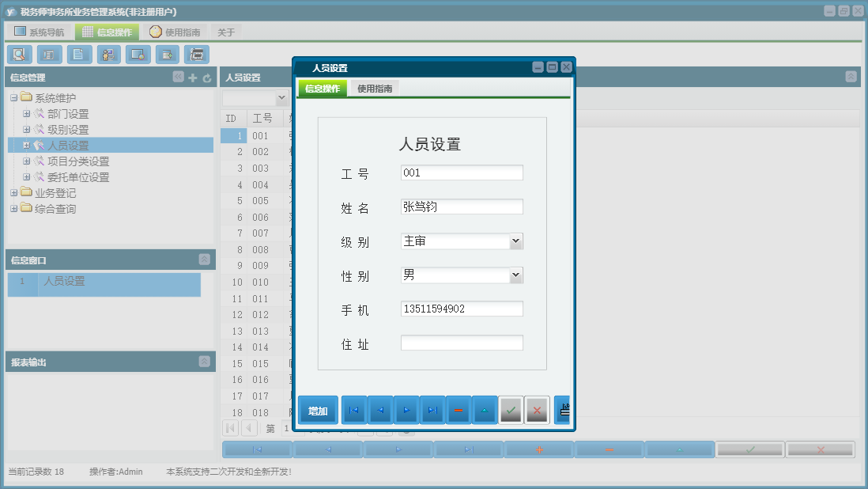868x489 pixels.
Task: Click the 手机 field showing 13511594902
Action: pos(462,309)
